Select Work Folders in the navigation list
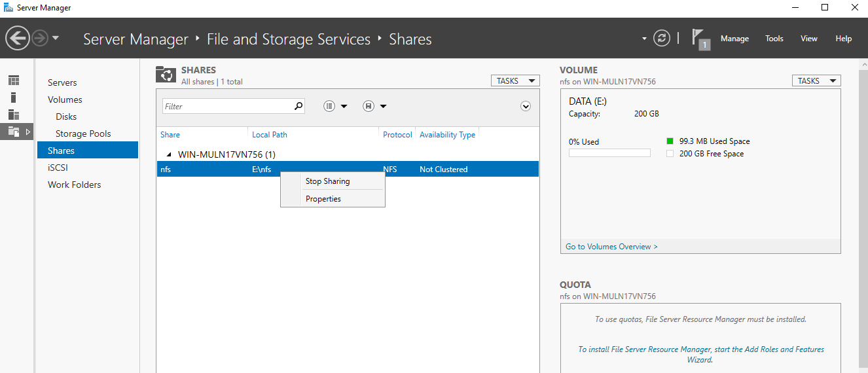 [x=74, y=185]
